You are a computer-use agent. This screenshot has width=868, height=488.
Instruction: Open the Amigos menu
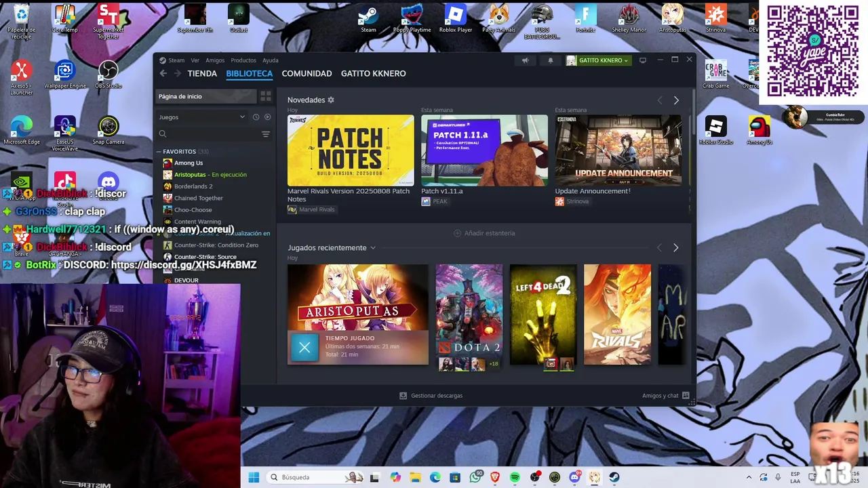[x=215, y=60]
